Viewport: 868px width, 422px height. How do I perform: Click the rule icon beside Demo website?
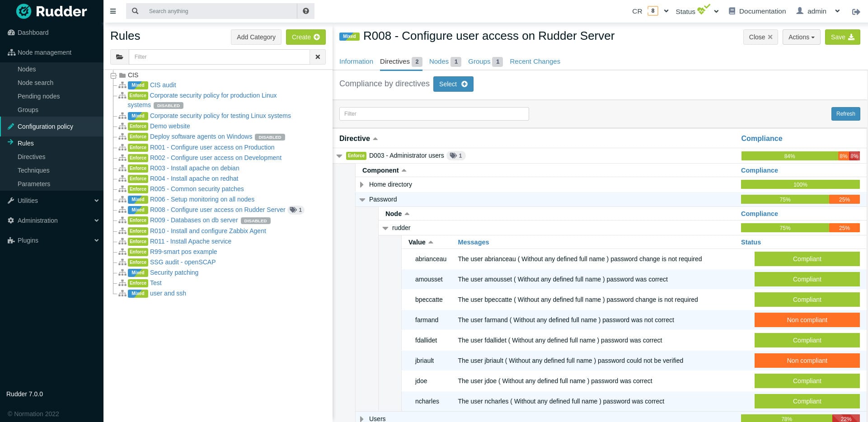click(122, 126)
